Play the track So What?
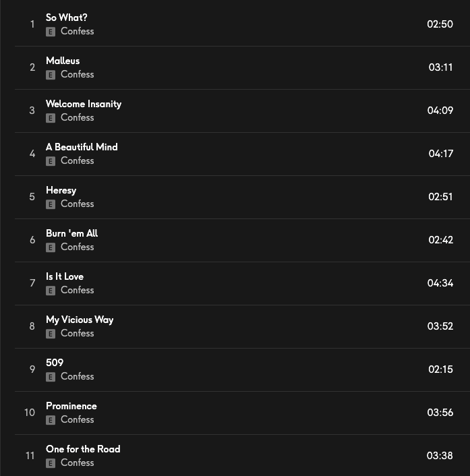The height and width of the screenshot is (476, 470). pos(66,18)
